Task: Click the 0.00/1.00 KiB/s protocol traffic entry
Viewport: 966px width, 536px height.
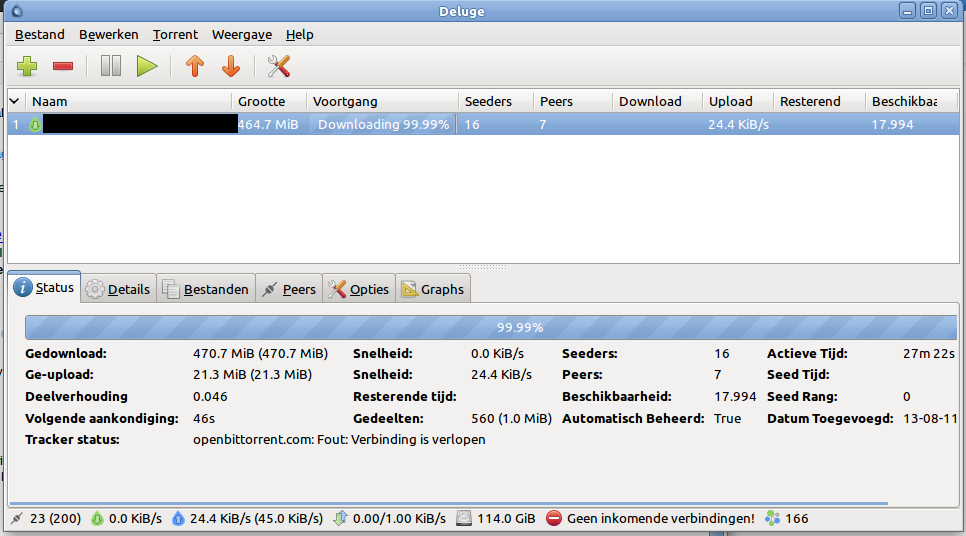Action: 399,519
